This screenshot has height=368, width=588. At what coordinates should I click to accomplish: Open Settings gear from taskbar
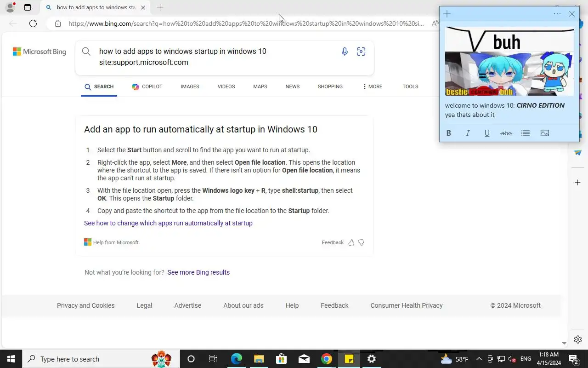[372, 359]
